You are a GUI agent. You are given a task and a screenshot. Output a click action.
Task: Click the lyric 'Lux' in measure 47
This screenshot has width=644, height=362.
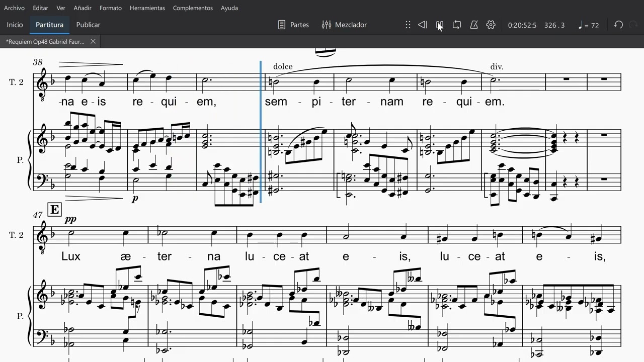[x=71, y=256]
